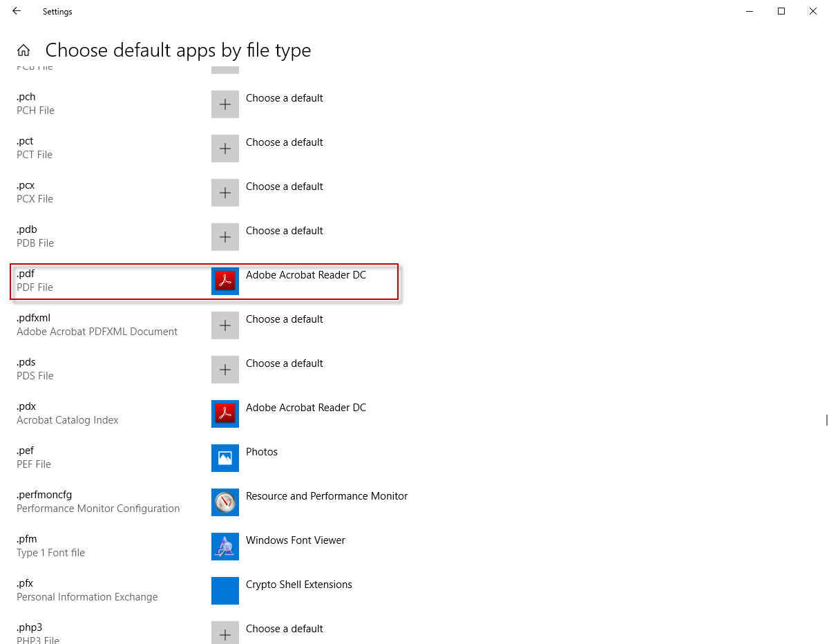
Task: Click the home icon near the page title
Action: [23, 50]
